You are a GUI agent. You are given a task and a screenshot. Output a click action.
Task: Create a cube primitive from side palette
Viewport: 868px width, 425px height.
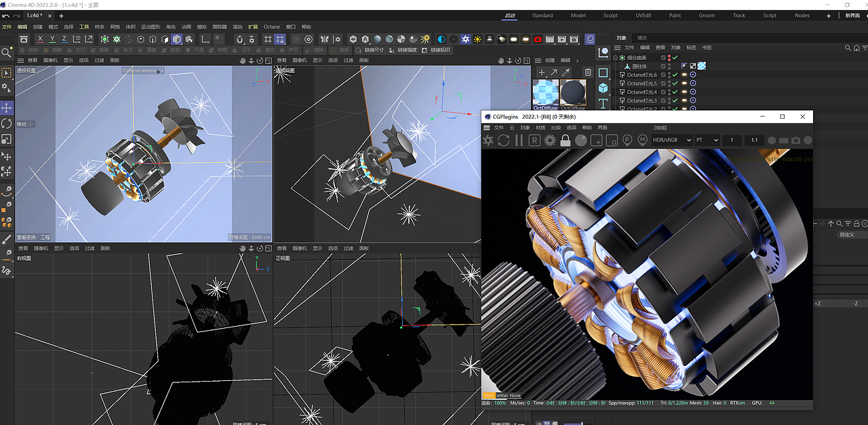pyautogui.click(x=603, y=88)
